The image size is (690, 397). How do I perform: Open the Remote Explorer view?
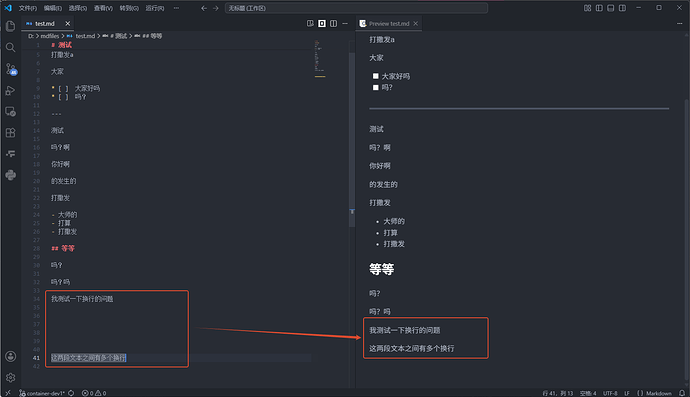(x=11, y=111)
